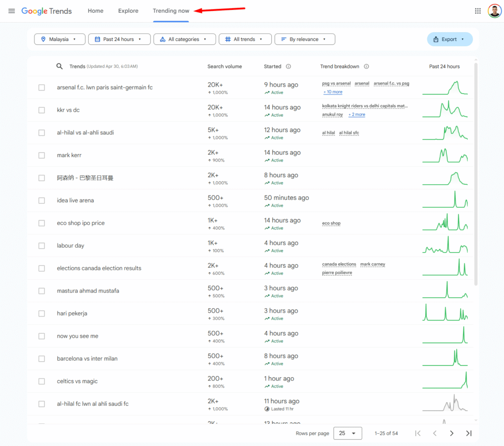Click the hash icon on All trends filter

pyautogui.click(x=228, y=39)
